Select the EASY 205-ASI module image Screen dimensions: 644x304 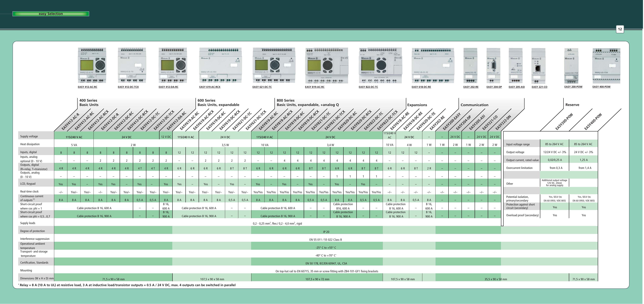pyautogui.click(x=516, y=65)
